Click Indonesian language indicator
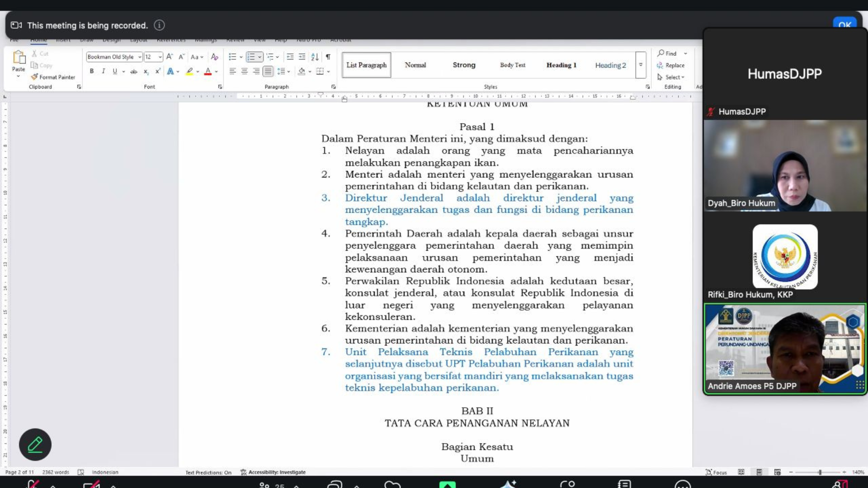The width and height of the screenshot is (868, 488). [x=105, y=472]
